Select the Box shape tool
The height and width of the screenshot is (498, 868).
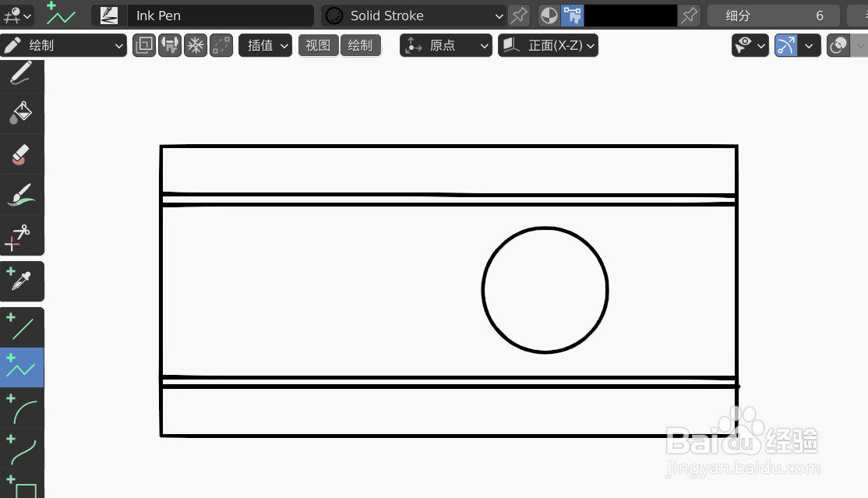(22, 484)
